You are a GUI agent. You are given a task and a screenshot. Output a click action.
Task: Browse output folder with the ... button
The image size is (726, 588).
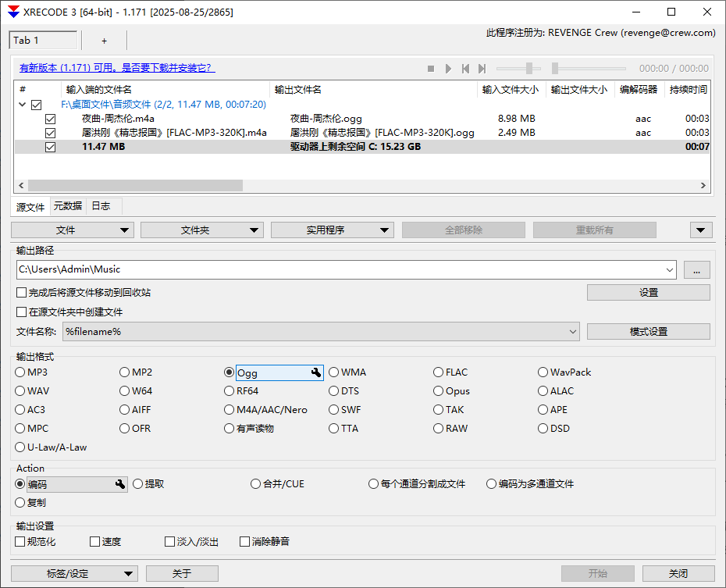(697, 269)
